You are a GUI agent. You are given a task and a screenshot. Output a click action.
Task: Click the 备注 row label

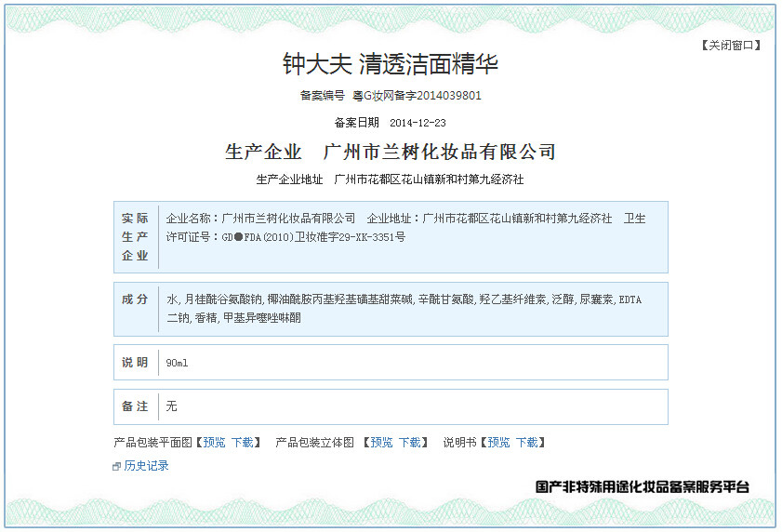[x=135, y=406]
